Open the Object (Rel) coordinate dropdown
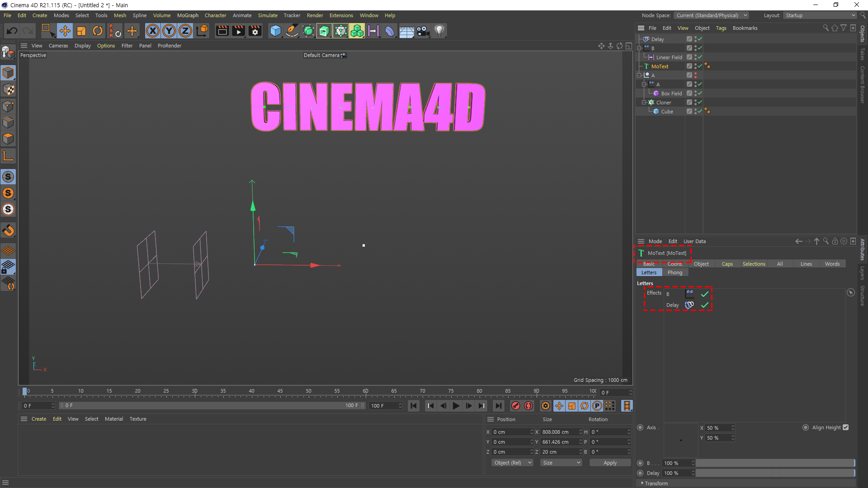The width and height of the screenshot is (868, 488). point(512,463)
